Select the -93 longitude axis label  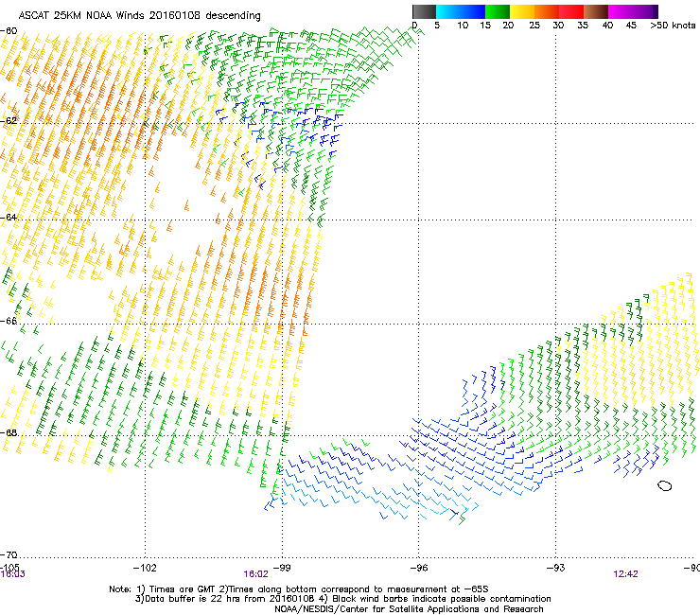click(x=556, y=568)
